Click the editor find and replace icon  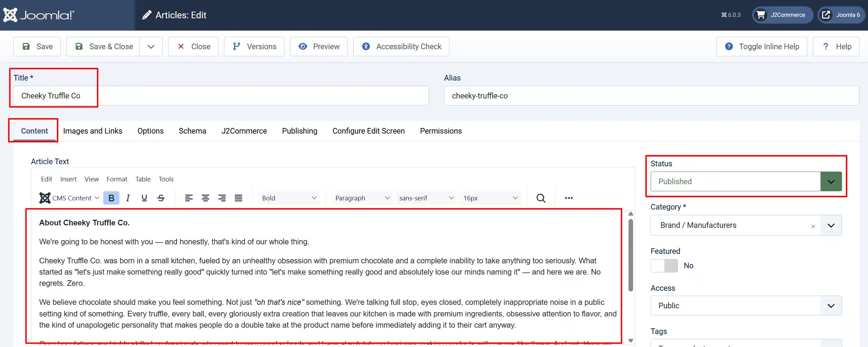[541, 198]
